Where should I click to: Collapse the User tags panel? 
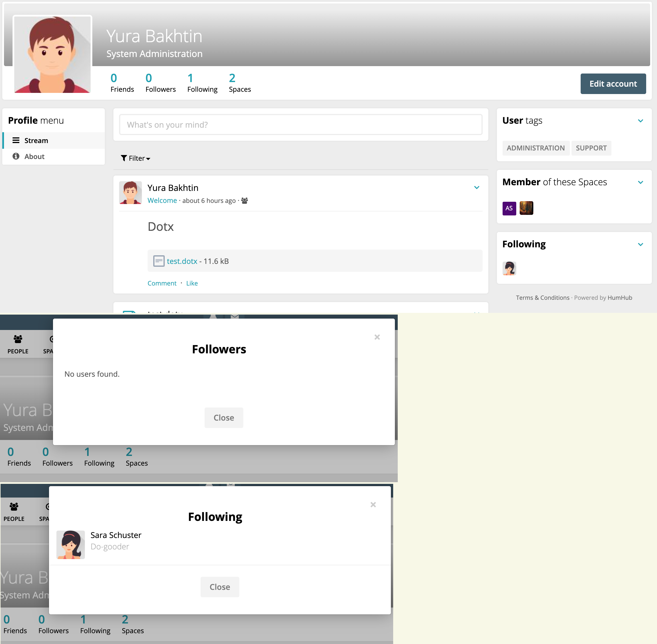pos(641,121)
